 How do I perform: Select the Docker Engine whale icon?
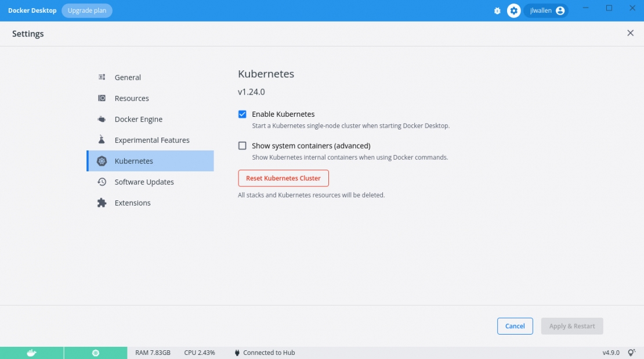tap(102, 119)
